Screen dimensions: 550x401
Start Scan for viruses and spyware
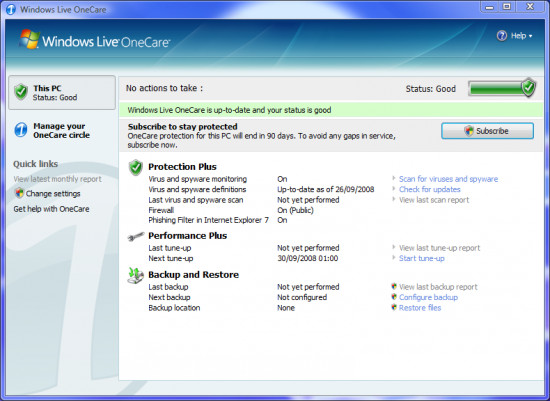[x=448, y=179]
